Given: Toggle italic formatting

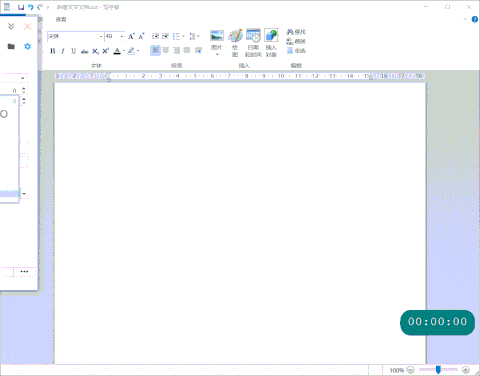Looking at the screenshot, I should click(x=63, y=51).
